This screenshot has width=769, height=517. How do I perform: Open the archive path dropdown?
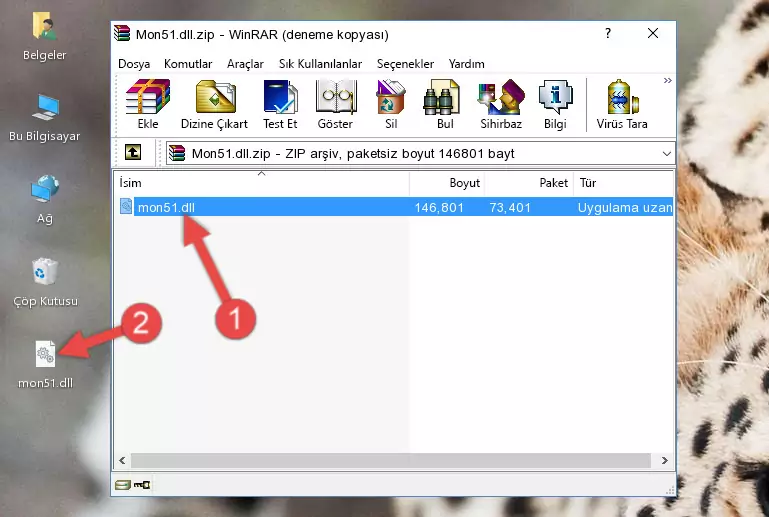click(666, 154)
